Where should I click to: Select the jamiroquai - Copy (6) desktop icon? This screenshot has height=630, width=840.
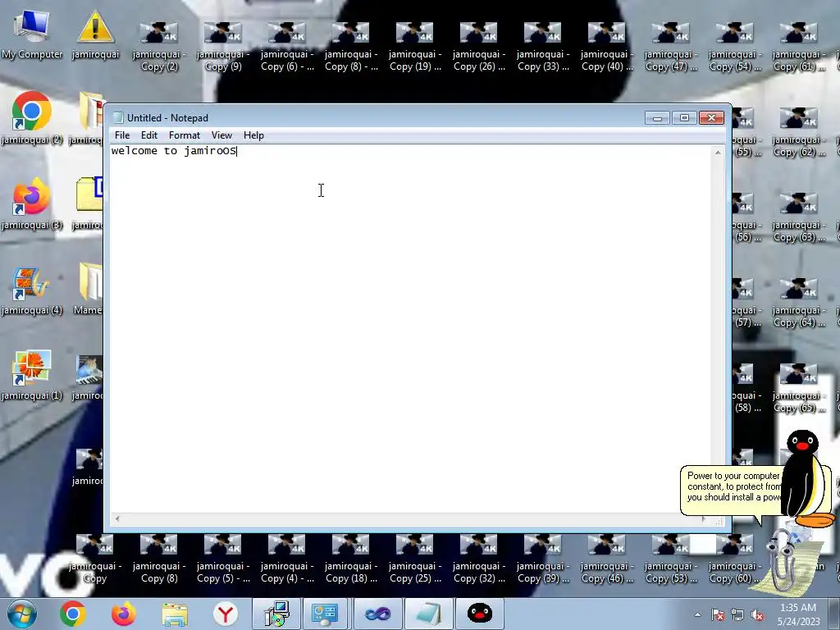tap(287, 47)
